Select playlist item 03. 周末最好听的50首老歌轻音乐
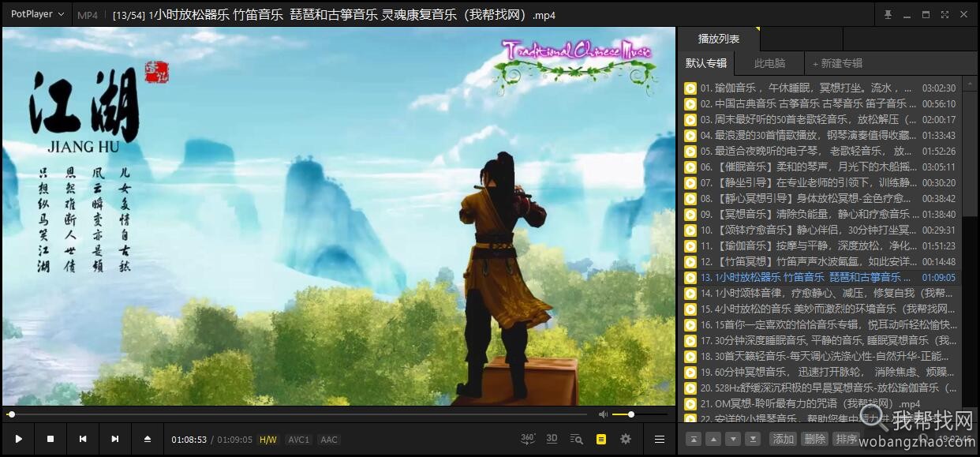 [820, 119]
